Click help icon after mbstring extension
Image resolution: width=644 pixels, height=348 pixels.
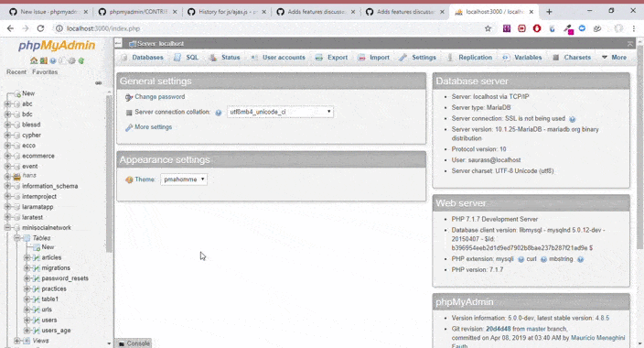pyautogui.click(x=580, y=259)
